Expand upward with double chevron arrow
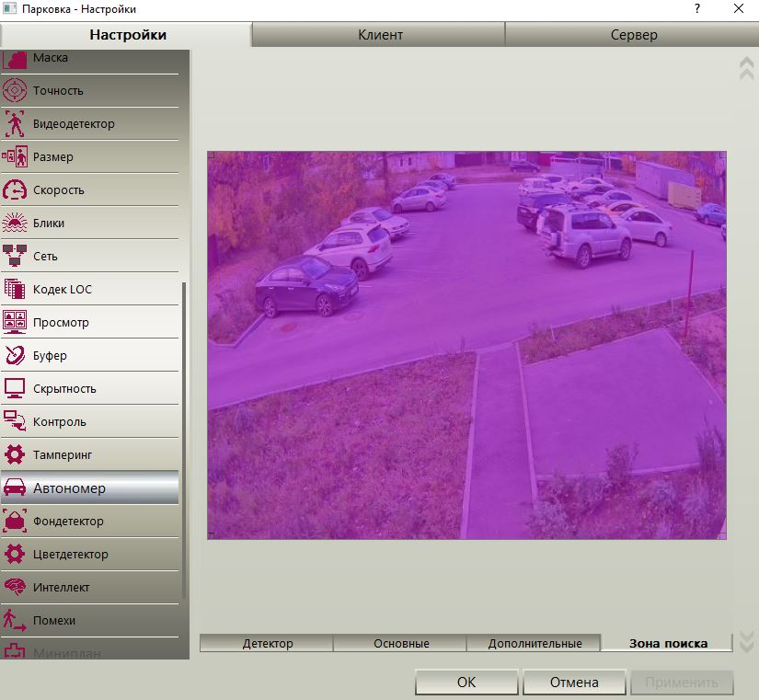Viewport: 759px width, 700px height. [x=746, y=68]
